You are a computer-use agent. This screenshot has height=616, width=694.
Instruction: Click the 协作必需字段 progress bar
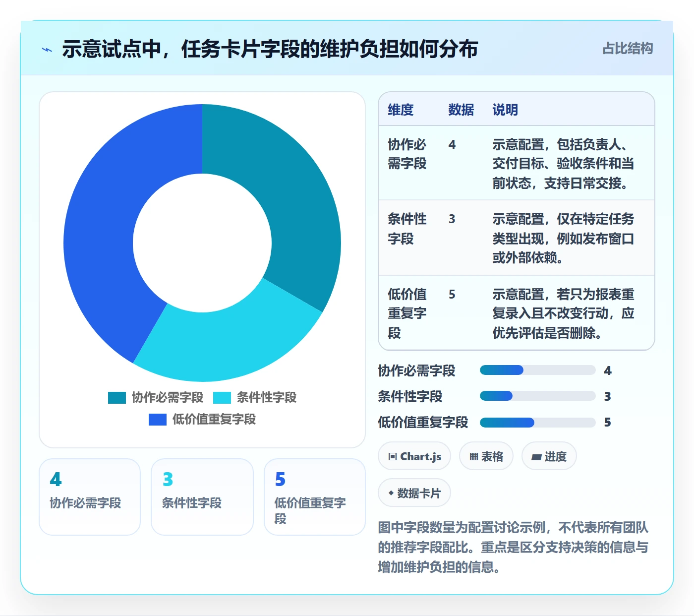pos(537,370)
